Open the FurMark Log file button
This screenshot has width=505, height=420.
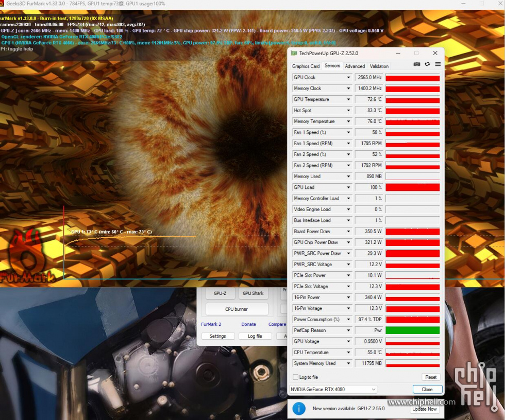point(255,336)
